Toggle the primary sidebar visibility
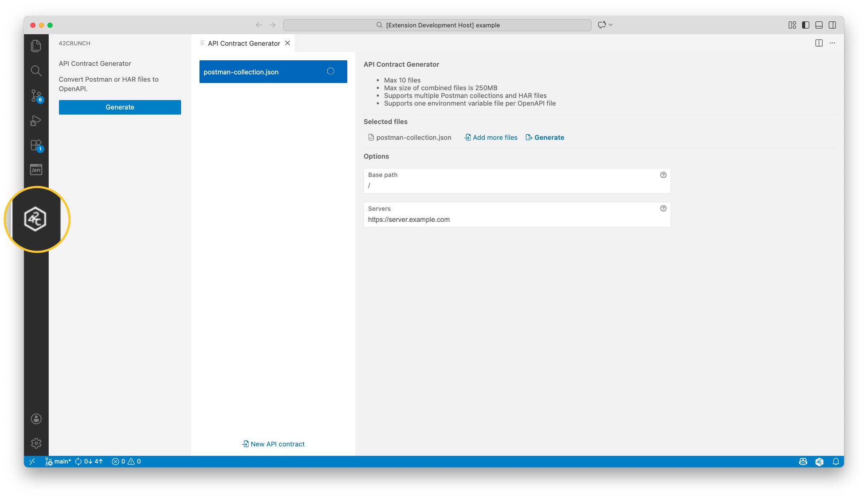 [806, 25]
